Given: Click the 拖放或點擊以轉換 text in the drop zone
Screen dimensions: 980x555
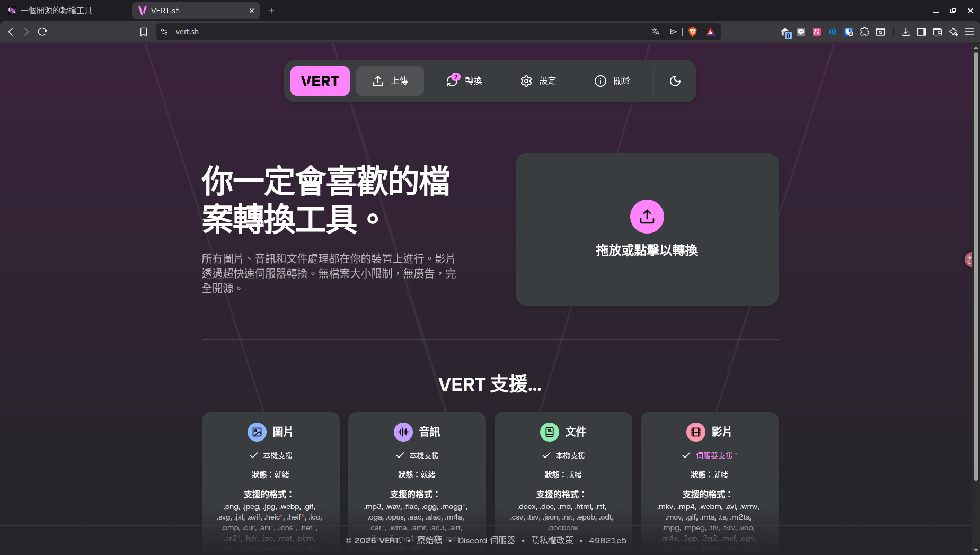Looking at the screenshot, I should click(x=647, y=250).
